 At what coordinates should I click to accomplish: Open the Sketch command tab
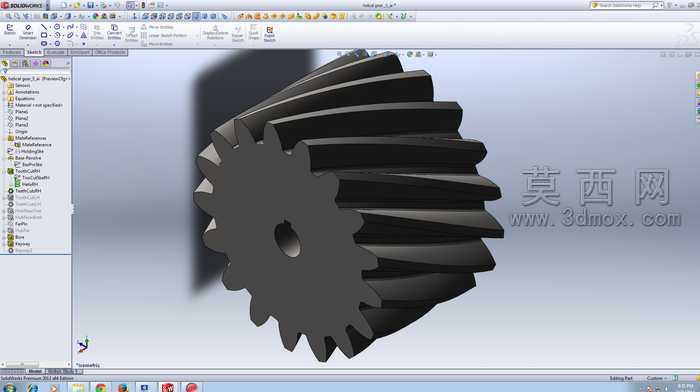pos(34,52)
